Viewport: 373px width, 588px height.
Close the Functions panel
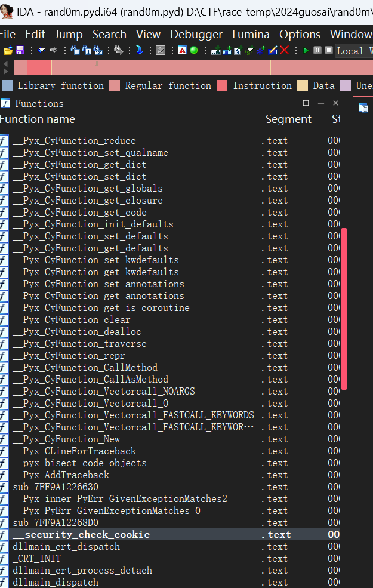click(335, 103)
